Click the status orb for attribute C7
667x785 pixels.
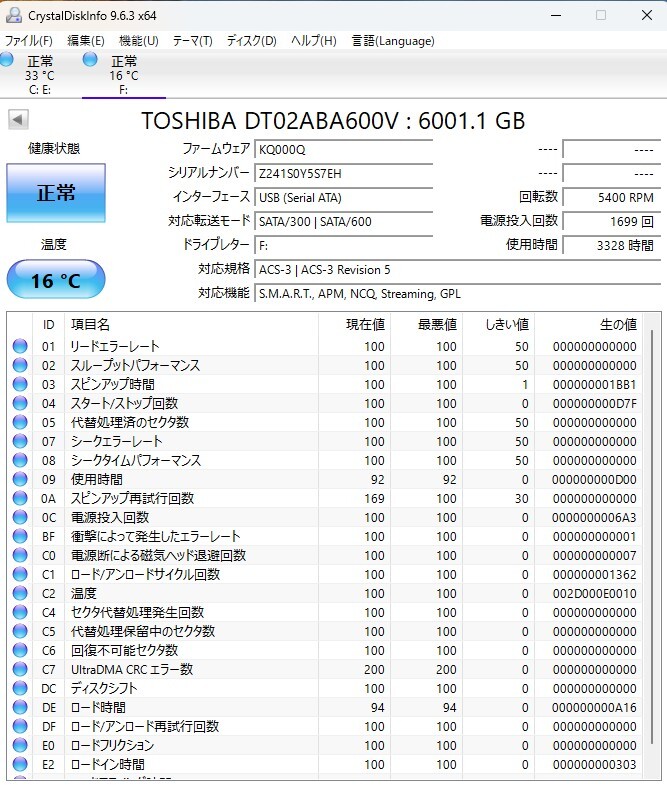[x=20, y=670]
